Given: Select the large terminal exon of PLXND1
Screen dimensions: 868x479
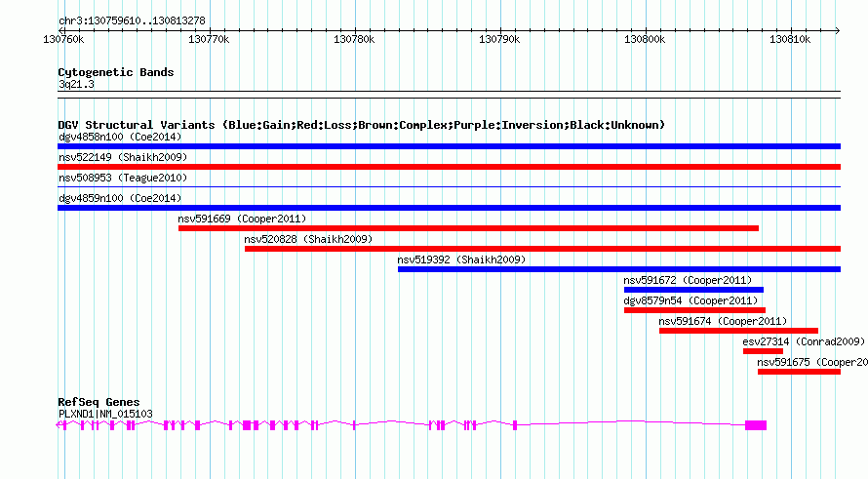Looking at the screenshot, I should coord(756,425).
